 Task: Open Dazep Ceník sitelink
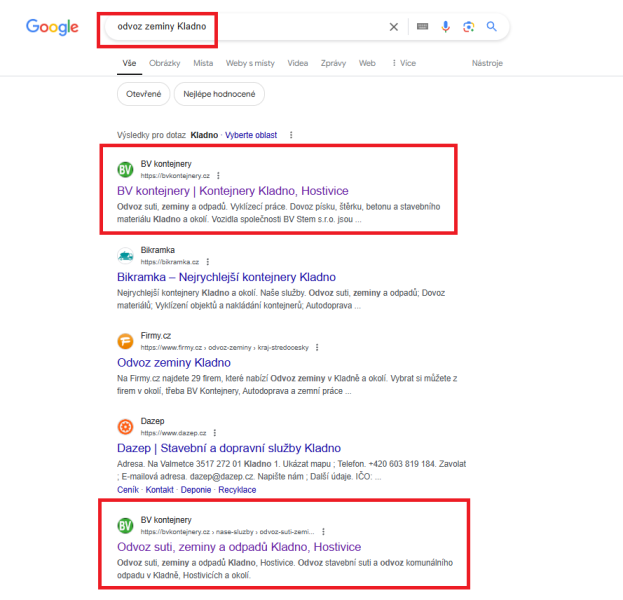point(128,490)
